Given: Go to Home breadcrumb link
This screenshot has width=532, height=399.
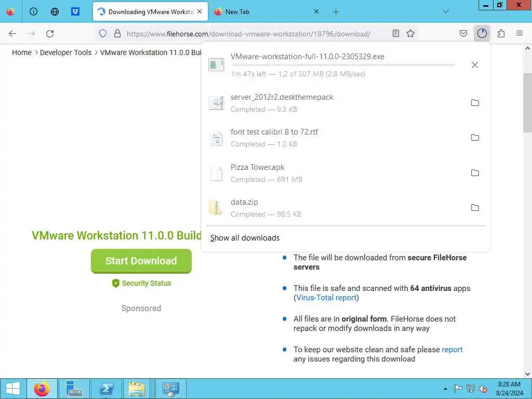Looking at the screenshot, I should [x=22, y=52].
